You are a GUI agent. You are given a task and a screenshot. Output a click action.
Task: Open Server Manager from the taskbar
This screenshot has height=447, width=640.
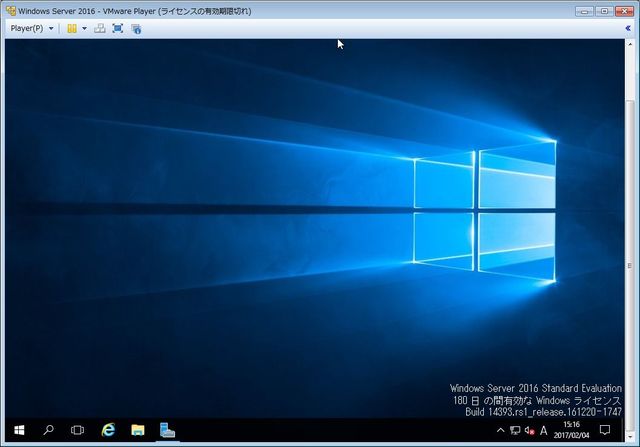[x=167, y=430]
